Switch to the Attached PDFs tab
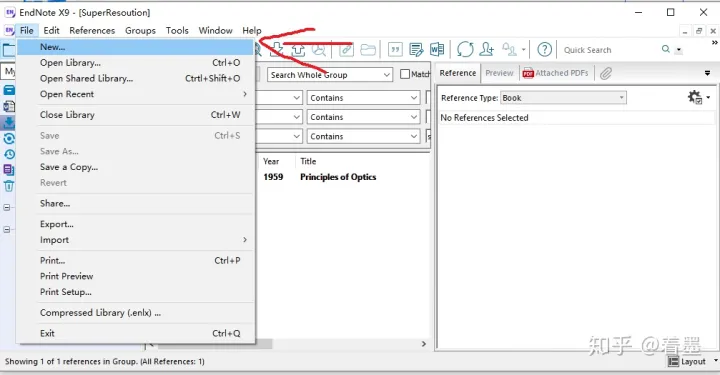Viewport: 720px width, 375px height. 556,73
